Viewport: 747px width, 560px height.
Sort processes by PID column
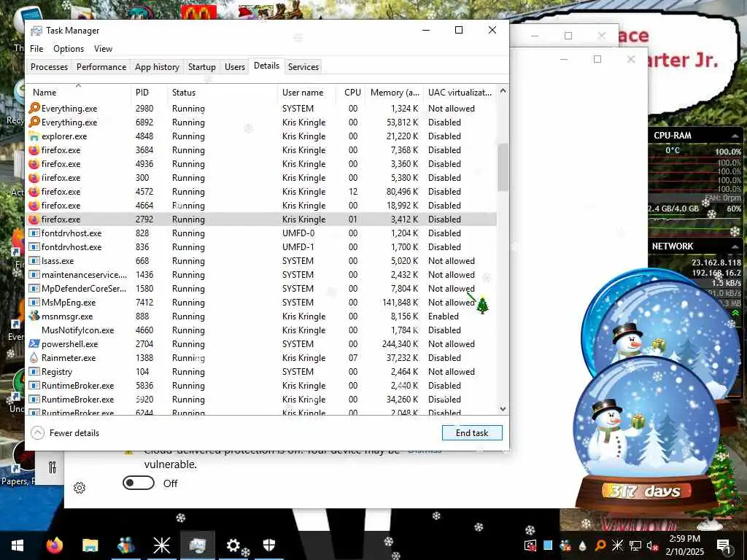tap(149, 93)
